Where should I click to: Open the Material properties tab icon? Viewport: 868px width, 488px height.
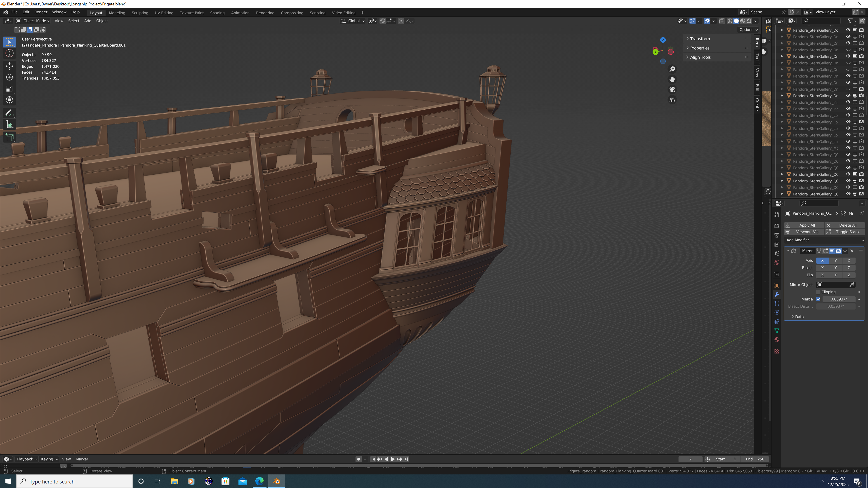pyautogui.click(x=777, y=340)
